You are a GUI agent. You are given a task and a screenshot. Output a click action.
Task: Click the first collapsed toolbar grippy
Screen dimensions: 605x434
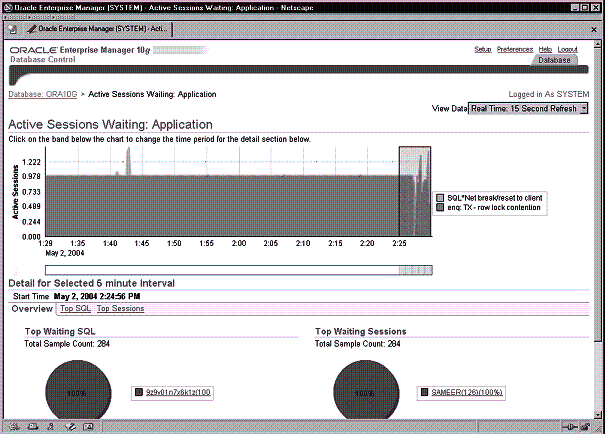click(x=15, y=17)
